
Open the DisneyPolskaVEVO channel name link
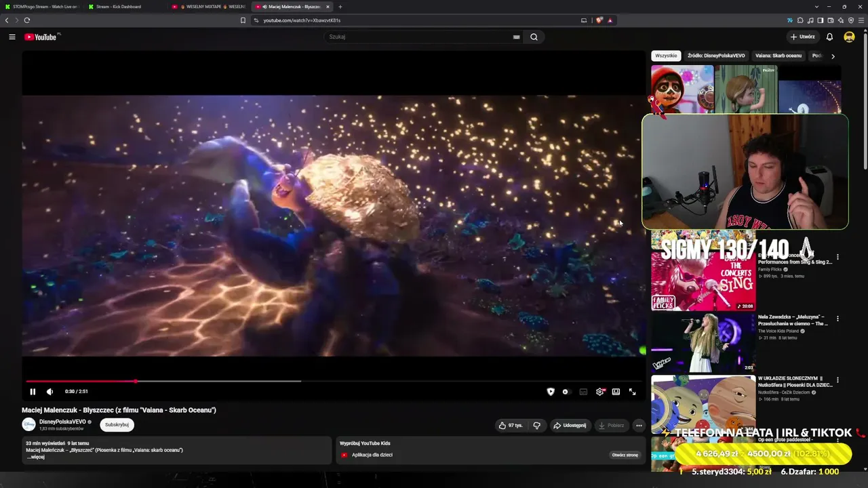(62, 422)
